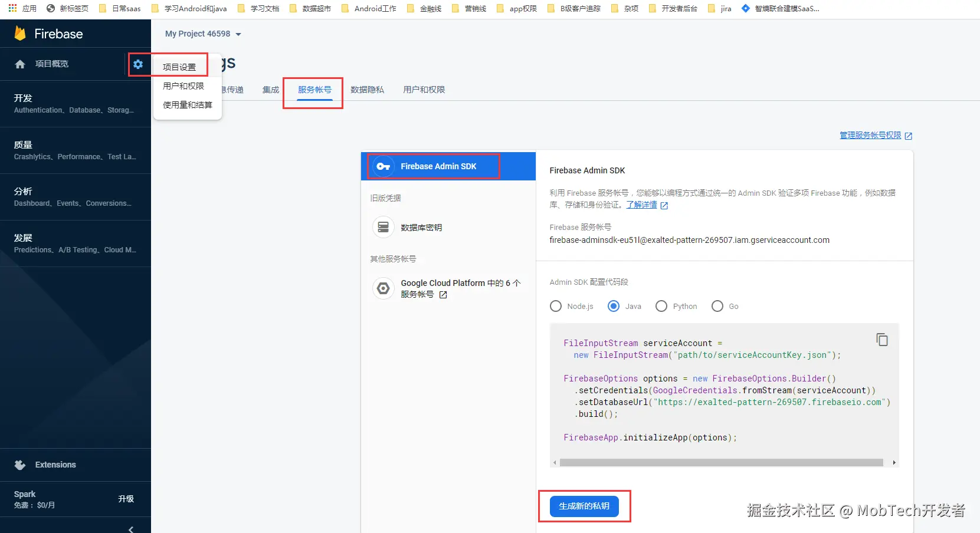Click 生成新的私钥 button
Screen dimensions: 980x533
coord(584,506)
